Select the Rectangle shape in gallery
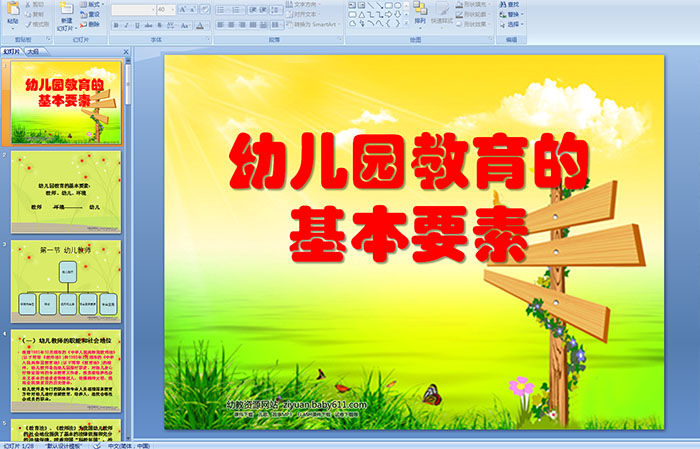The image size is (700, 449). [x=388, y=5]
